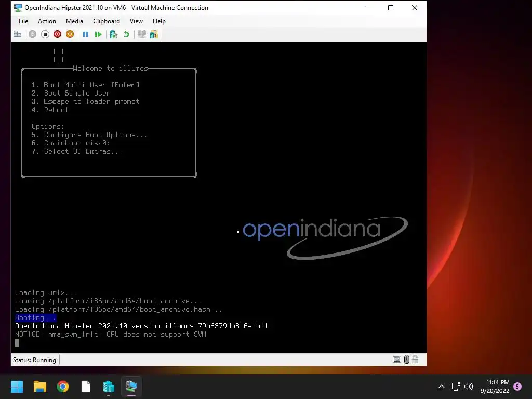The image size is (532, 399).
Task: Click the grayed Start VM icon
Action: coord(32,34)
